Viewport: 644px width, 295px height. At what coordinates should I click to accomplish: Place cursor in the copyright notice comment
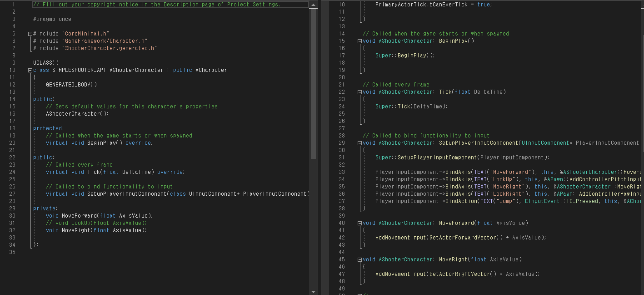click(x=157, y=5)
